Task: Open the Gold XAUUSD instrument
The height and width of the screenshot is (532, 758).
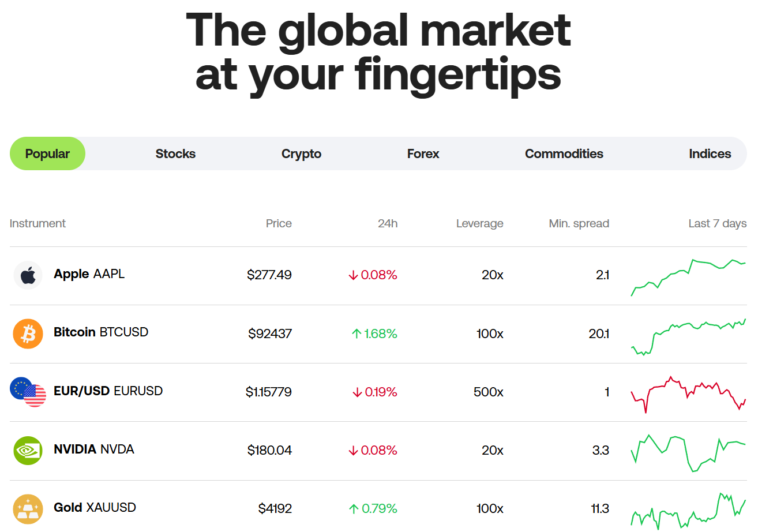Action: pyautogui.click(x=95, y=508)
